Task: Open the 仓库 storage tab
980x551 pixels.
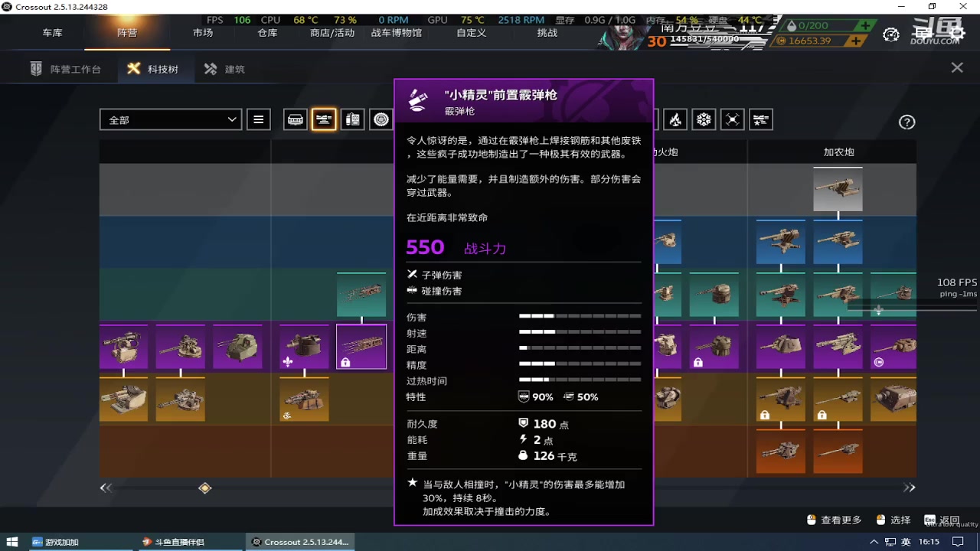Action: [267, 33]
